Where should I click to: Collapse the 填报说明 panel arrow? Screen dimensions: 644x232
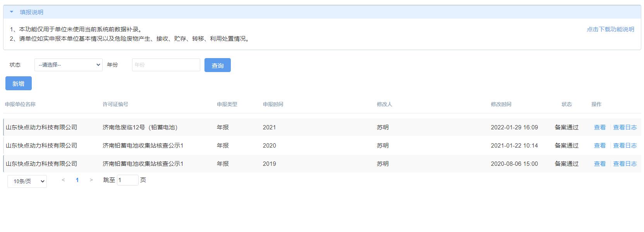[x=12, y=12]
